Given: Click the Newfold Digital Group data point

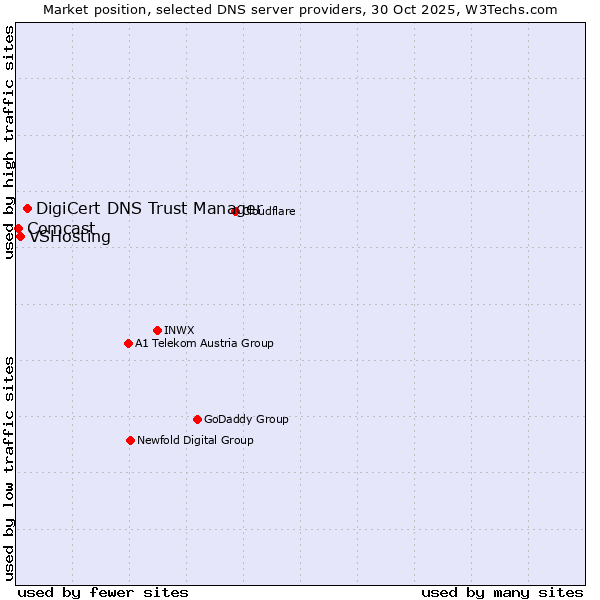Looking at the screenshot, I should click(130, 440).
